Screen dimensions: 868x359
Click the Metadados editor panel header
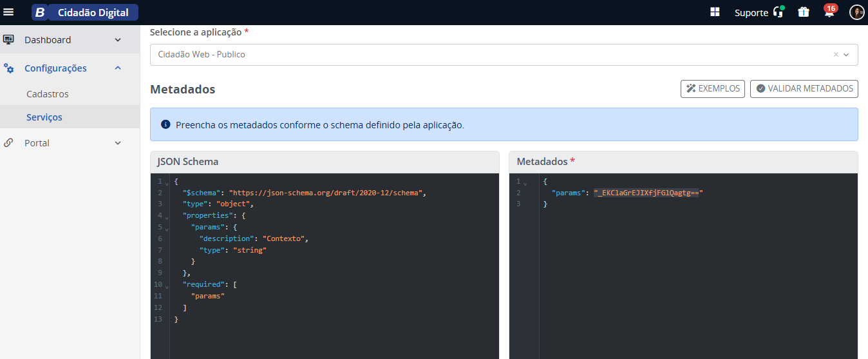coord(683,162)
